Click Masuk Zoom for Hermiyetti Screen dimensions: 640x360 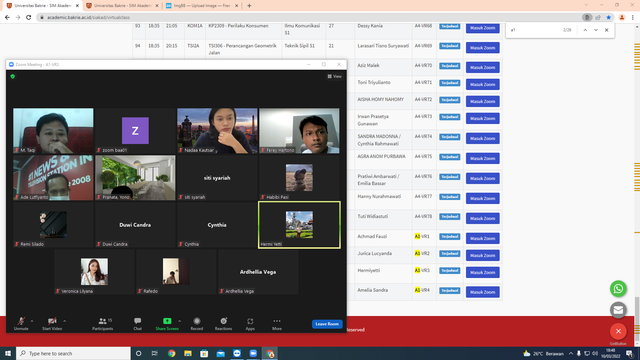coord(482,272)
